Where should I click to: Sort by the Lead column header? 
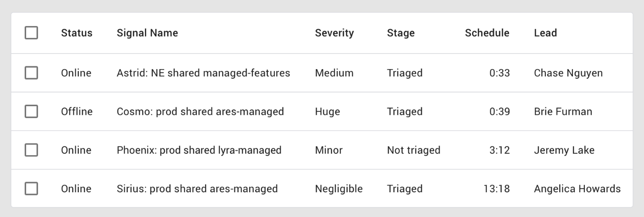click(545, 33)
